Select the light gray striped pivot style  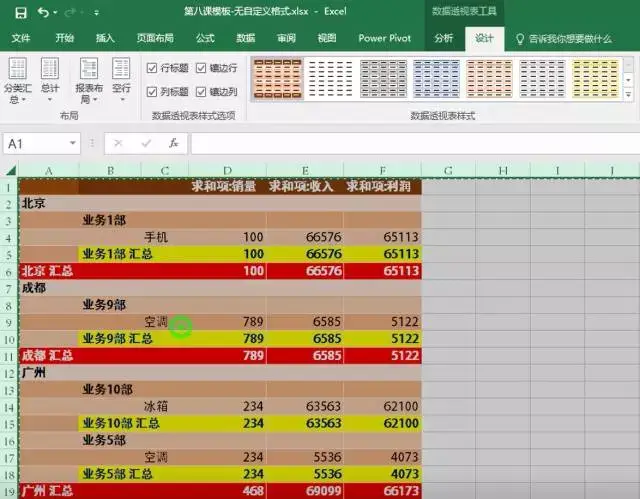pyautogui.click(x=542, y=79)
